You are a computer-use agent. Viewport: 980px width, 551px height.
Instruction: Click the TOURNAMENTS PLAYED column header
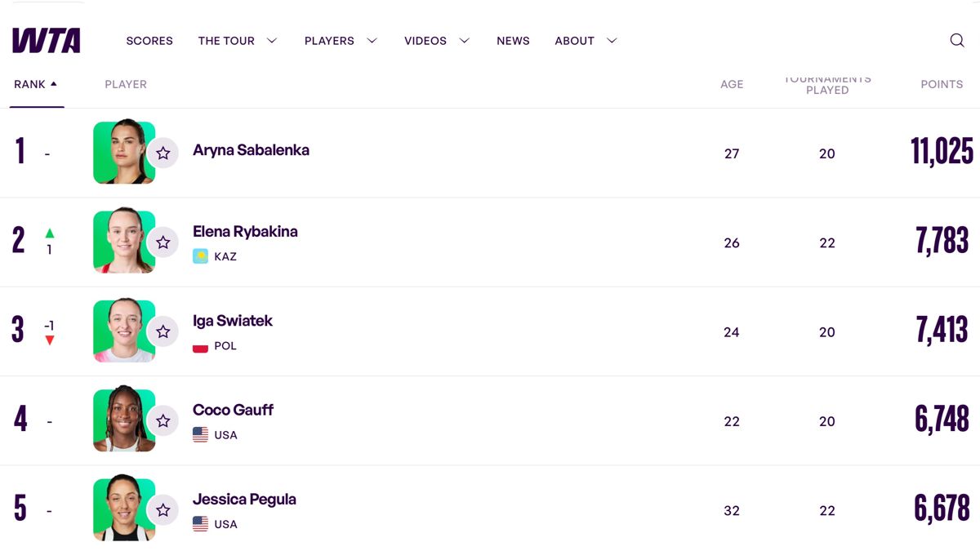[827, 84]
